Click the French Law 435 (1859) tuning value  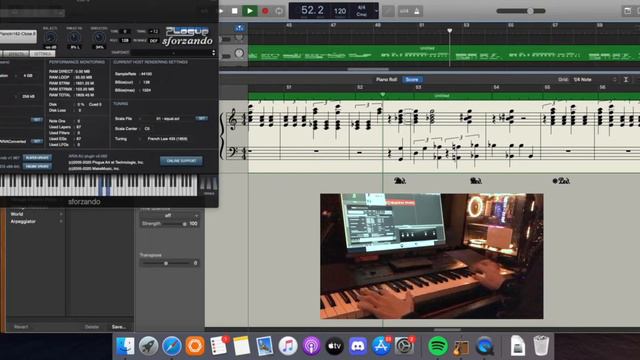167,139
